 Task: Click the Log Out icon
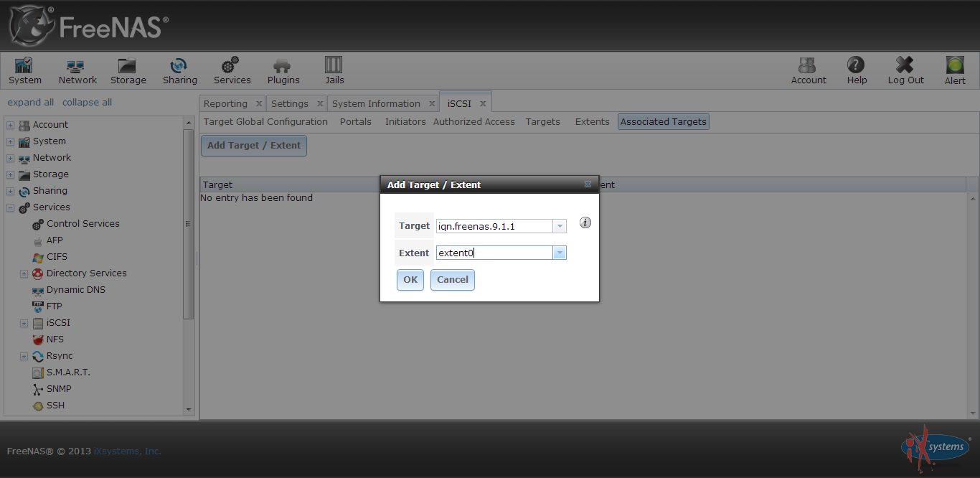pyautogui.click(x=905, y=71)
